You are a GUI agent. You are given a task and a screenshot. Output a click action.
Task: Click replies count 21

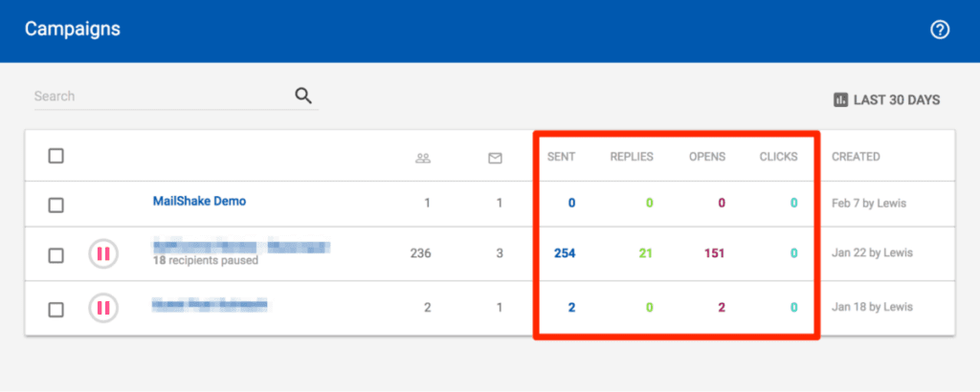[x=646, y=253]
